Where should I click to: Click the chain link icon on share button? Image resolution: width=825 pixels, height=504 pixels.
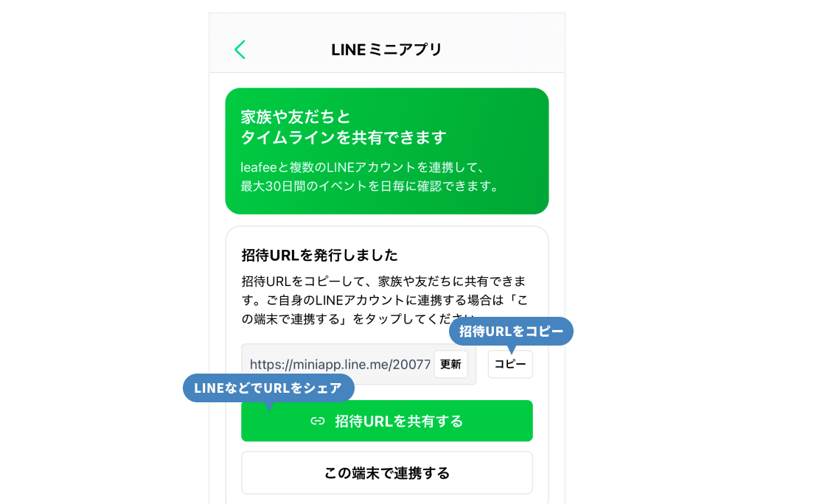point(317,421)
